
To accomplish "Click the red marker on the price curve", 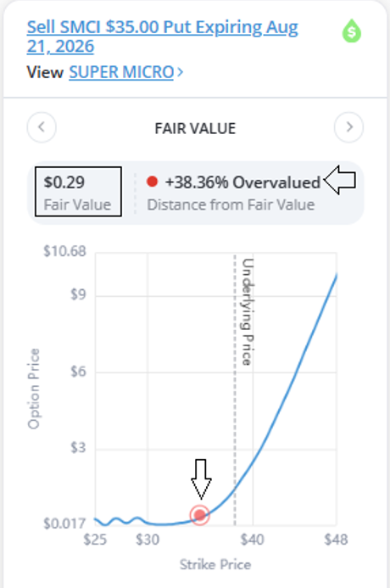I will (x=200, y=515).
